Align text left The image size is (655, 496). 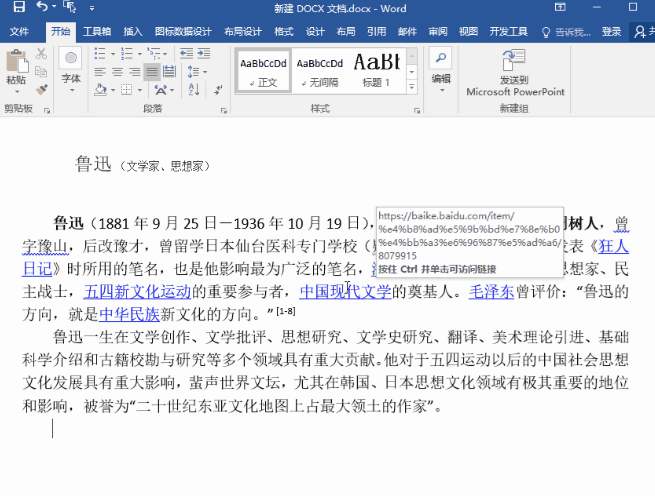click(x=100, y=72)
